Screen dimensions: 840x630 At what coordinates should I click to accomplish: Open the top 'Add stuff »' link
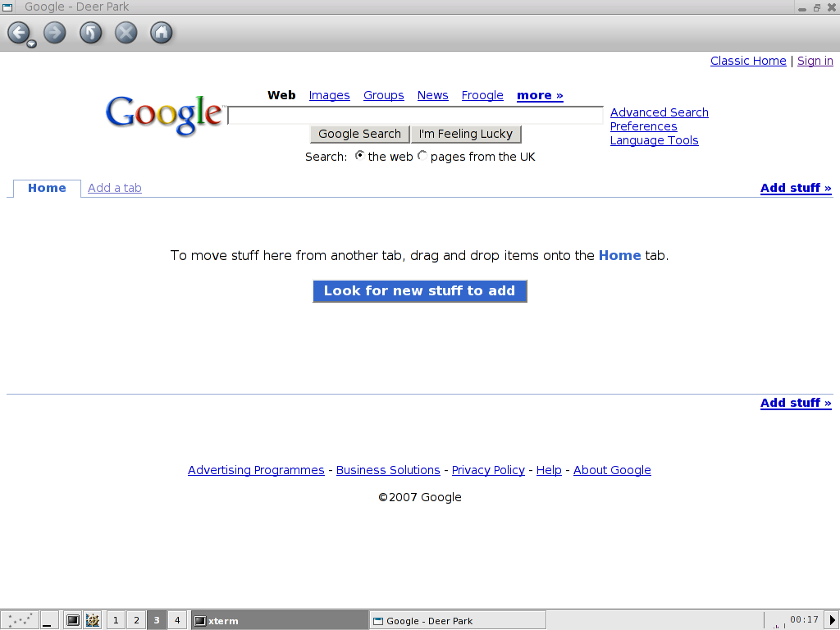click(x=796, y=188)
